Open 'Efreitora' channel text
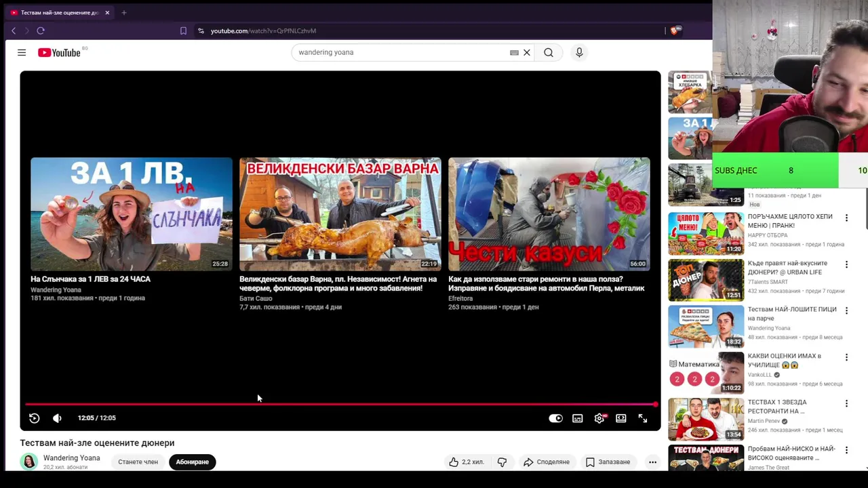Image resolution: width=868 pixels, height=488 pixels. [x=460, y=298]
